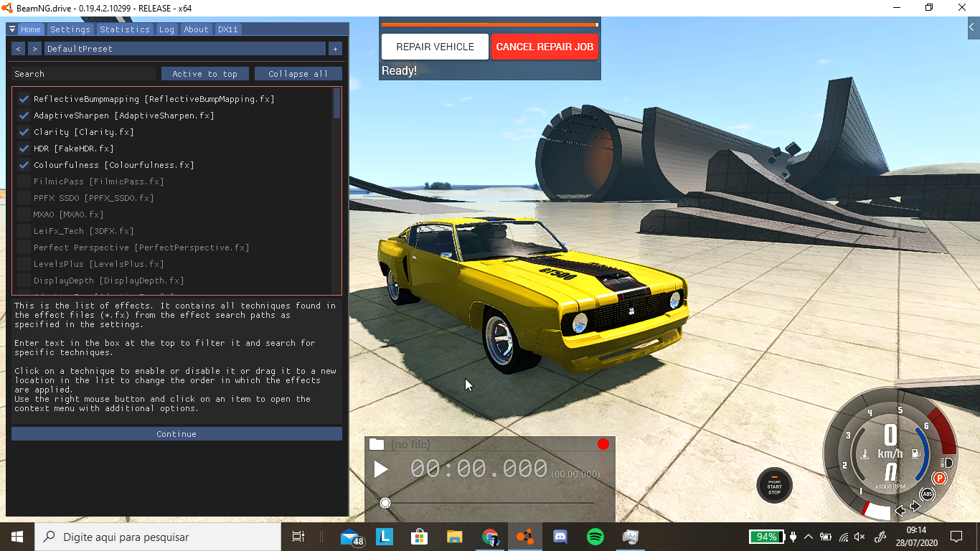Add a new preset with the + button
The image size is (980, 551).
click(335, 49)
